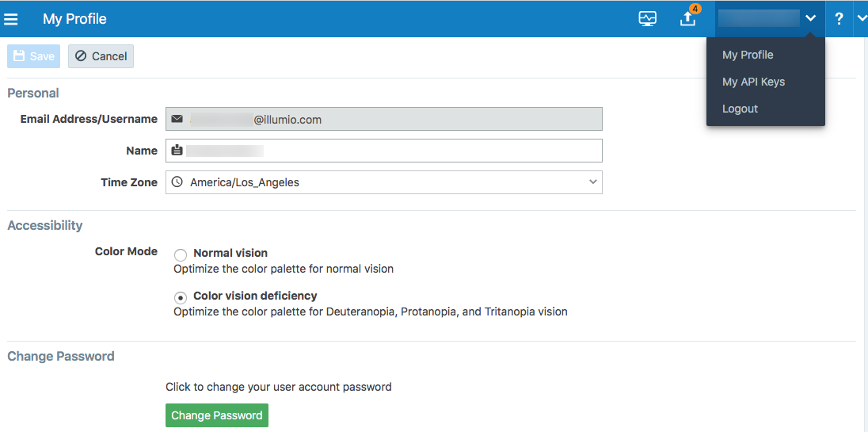Expand the chevron next to help icon
The height and width of the screenshot is (432, 868).
point(862,19)
